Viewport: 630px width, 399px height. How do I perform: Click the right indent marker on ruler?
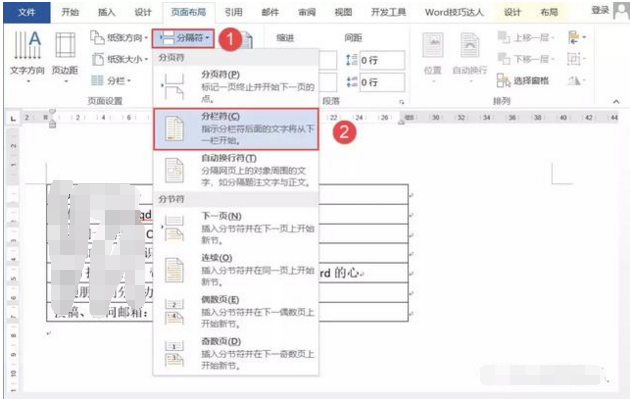click(x=401, y=121)
